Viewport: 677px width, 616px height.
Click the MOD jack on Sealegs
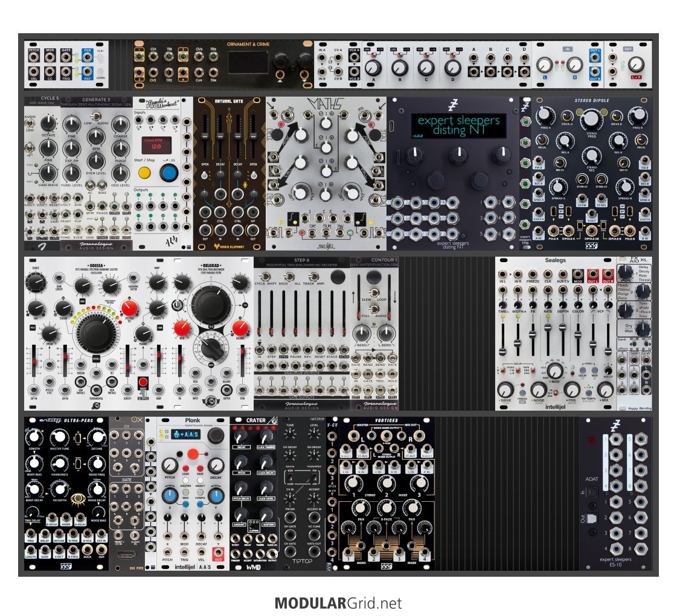(578, 274)
